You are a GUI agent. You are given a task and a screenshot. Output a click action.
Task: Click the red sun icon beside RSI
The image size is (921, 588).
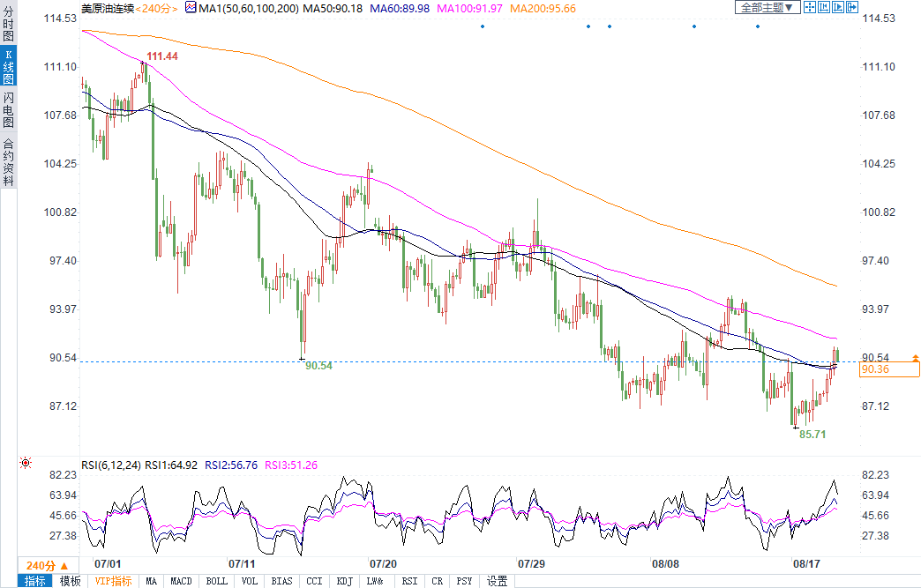point(26,462)
